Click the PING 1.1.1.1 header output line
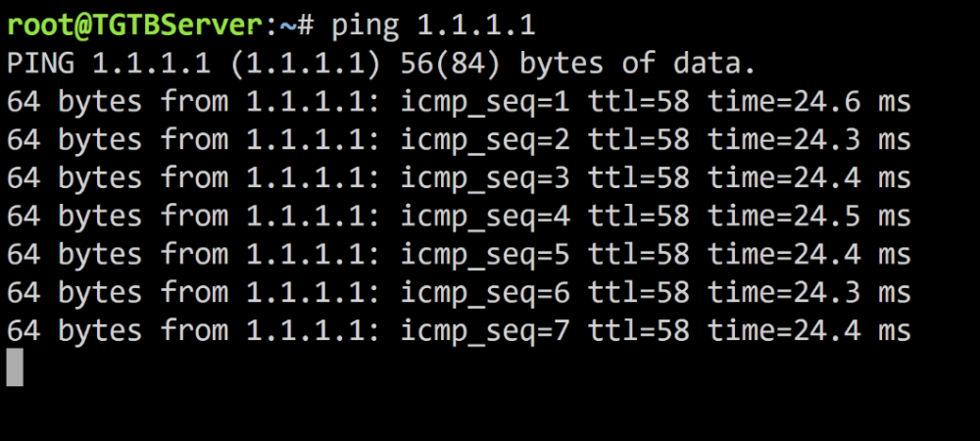Screen dimensions: 980x441 (381, 65)
